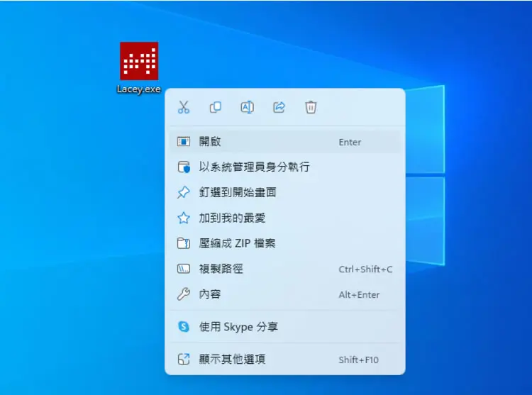This screenshot has height=395, width=532.
Task: Click the star icon beside 加到我的最愛
Action: [x=184, y=218]
